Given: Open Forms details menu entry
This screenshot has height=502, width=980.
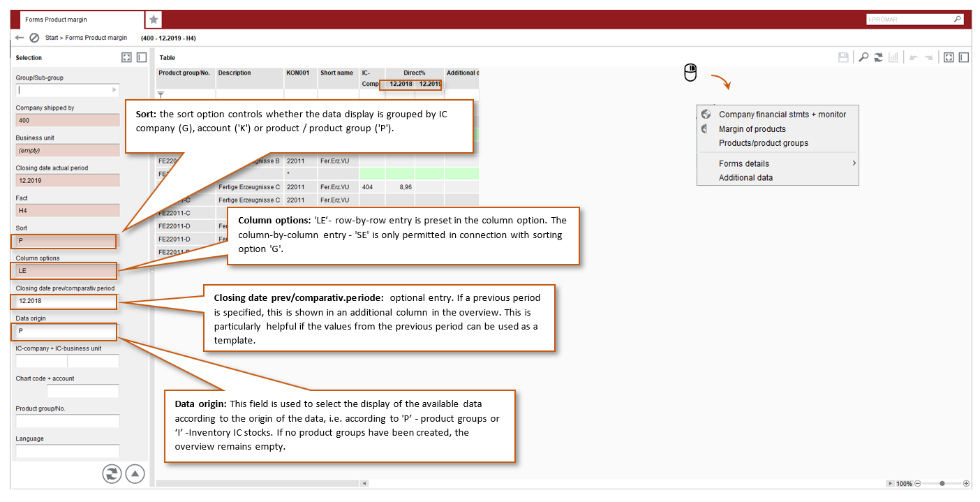Looking at the screenshot, I should 743,163.
